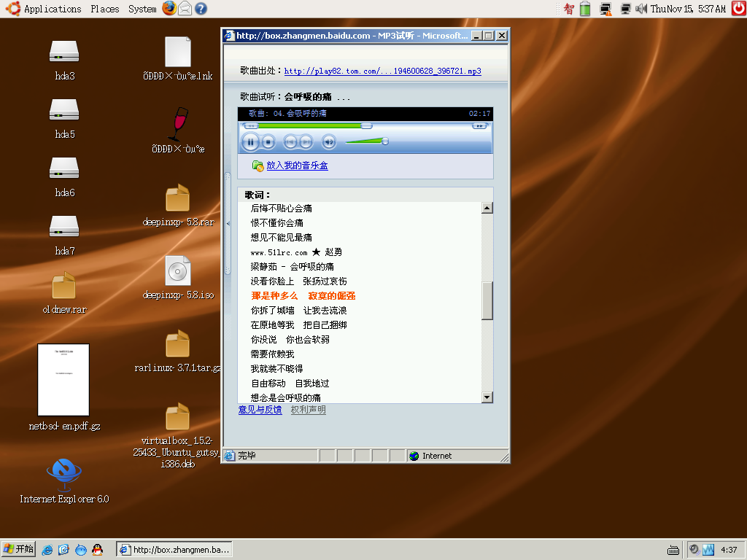
Task: Select lyric line 需要依赖我
Action: 273,354
